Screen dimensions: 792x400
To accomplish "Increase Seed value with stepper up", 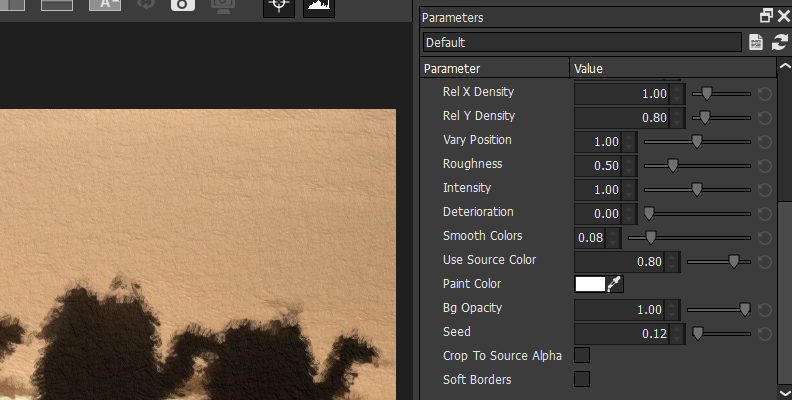I will (677, 329).
